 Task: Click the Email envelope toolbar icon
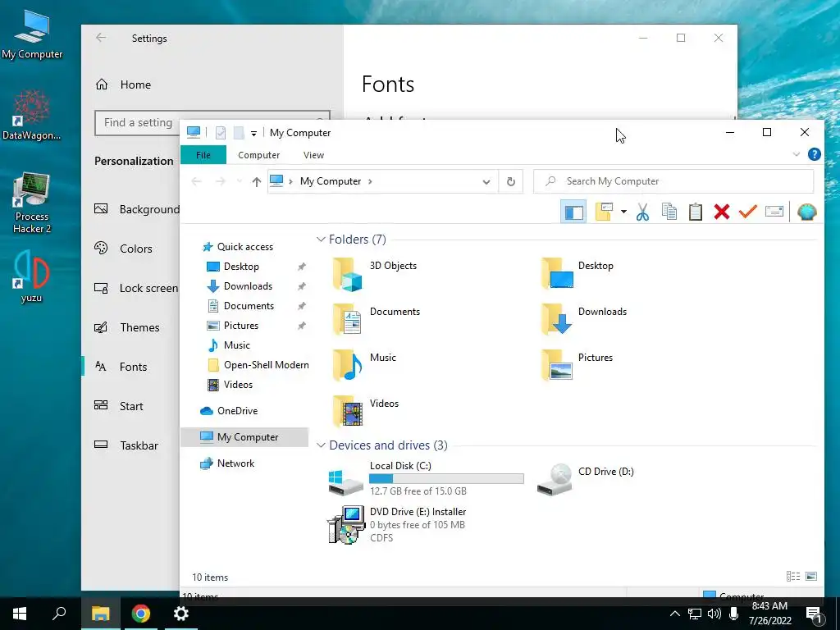pyautogui.click(x=774, y=212)
